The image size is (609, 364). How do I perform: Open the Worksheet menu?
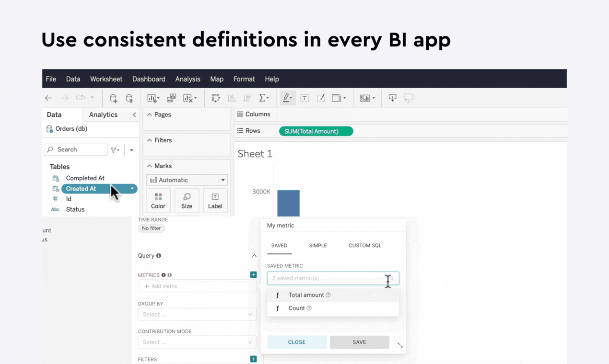coord(106,79)
